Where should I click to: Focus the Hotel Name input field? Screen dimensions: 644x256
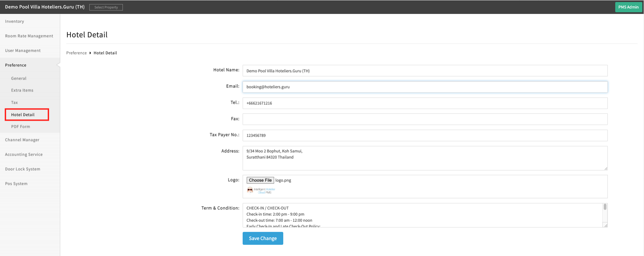[425, 71]
